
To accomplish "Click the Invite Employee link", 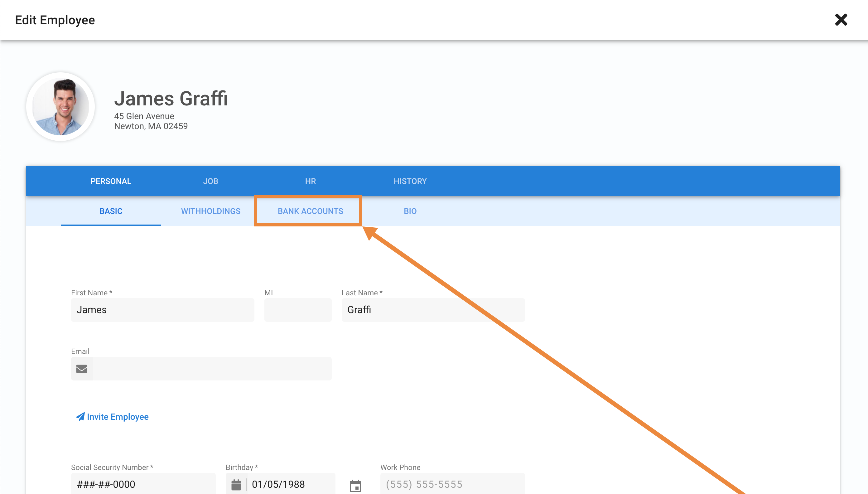I will [117, 417].
